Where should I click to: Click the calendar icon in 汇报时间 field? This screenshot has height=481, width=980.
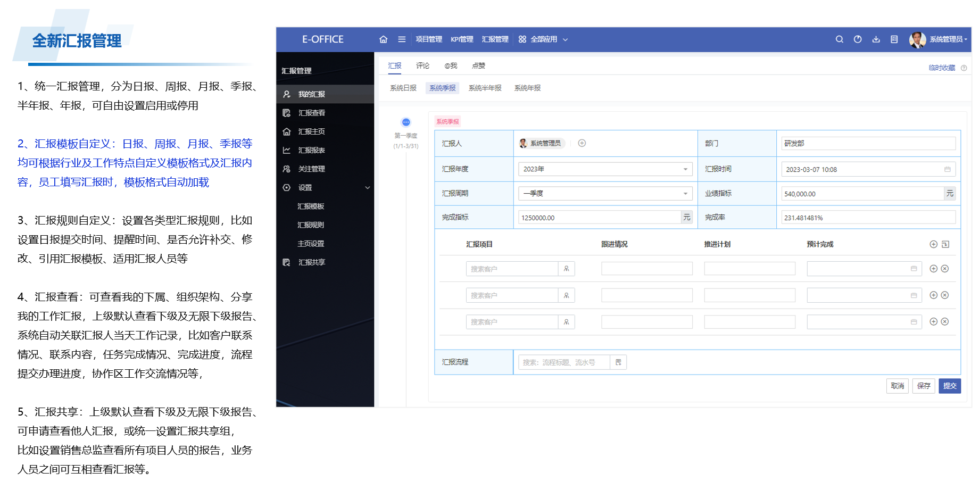pyautogui.click(x=948, y=169)
